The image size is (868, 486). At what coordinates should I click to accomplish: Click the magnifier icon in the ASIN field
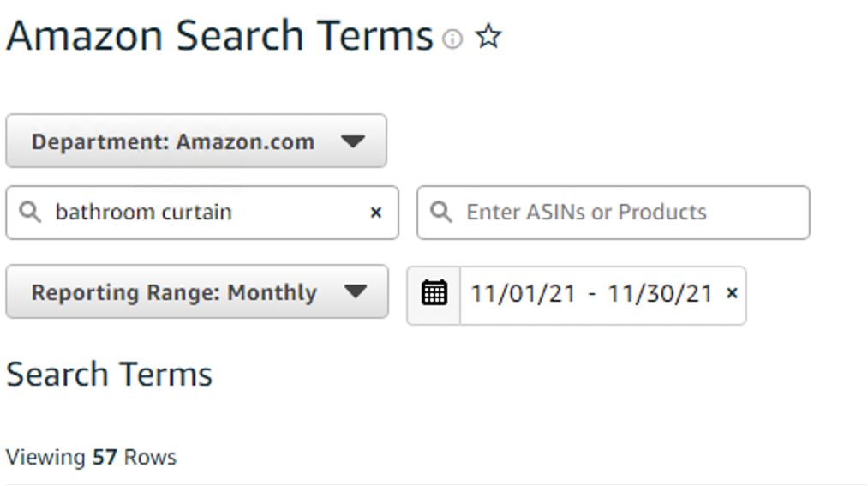click(441, 213)
